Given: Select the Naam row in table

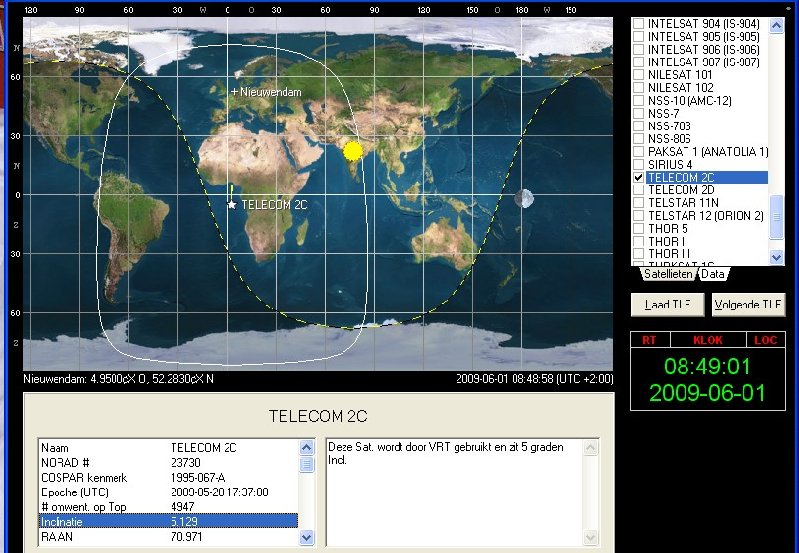Looking at the screenshot, I should [168, 448].
